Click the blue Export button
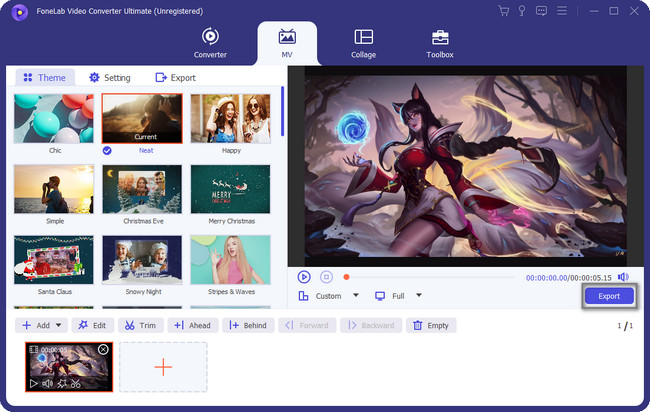 (609, 296)
